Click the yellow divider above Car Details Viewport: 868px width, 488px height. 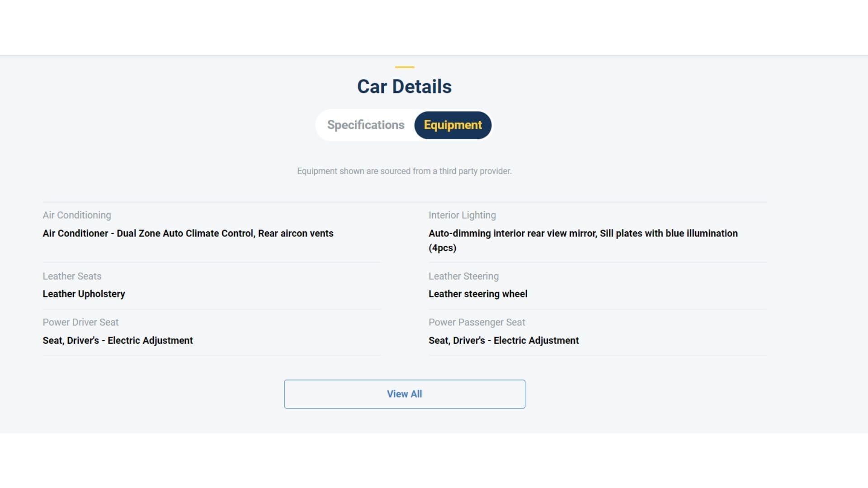(404, 68)
